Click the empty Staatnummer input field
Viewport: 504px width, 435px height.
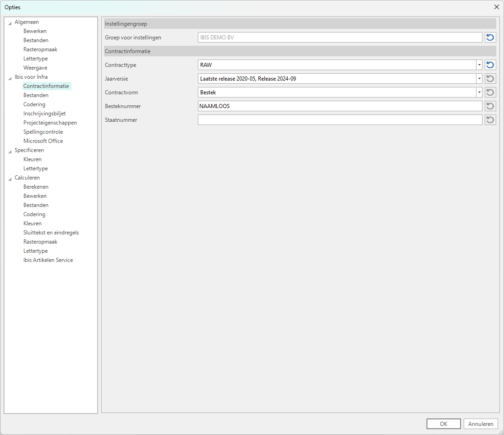(340, 120)
